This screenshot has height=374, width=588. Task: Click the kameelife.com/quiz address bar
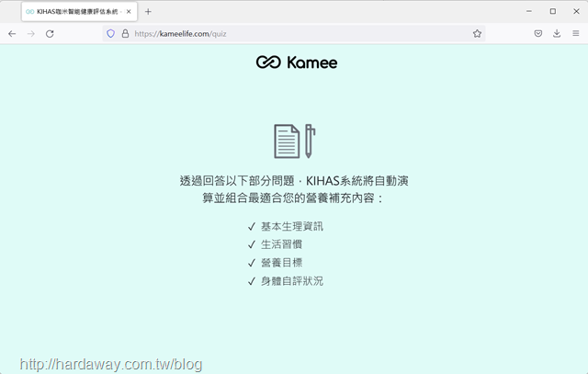[x=293, y=34]
